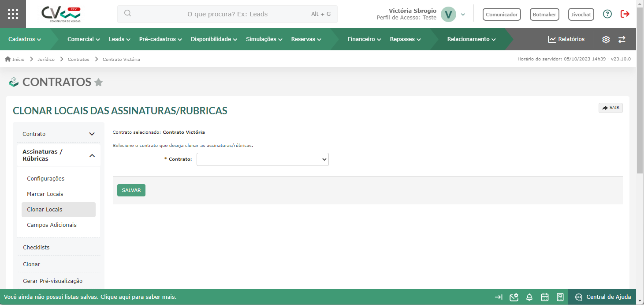Open the apps grid menu icon

(x=13, y=14)
